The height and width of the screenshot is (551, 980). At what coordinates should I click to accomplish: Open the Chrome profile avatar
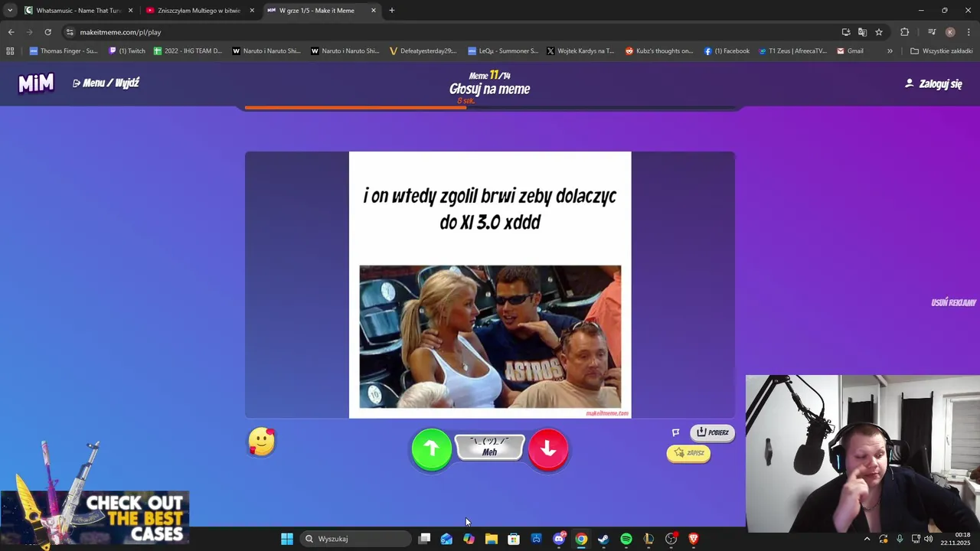point(950,32)
